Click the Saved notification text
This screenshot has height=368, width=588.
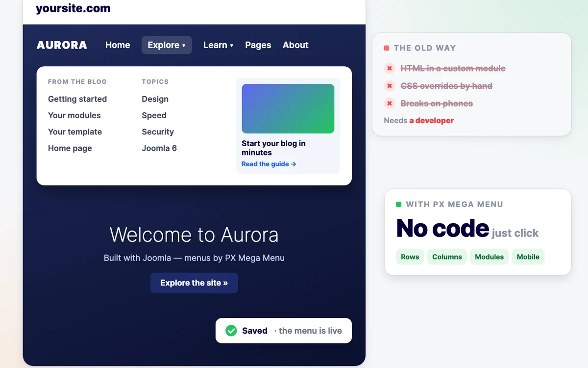[x=255, y=331]
